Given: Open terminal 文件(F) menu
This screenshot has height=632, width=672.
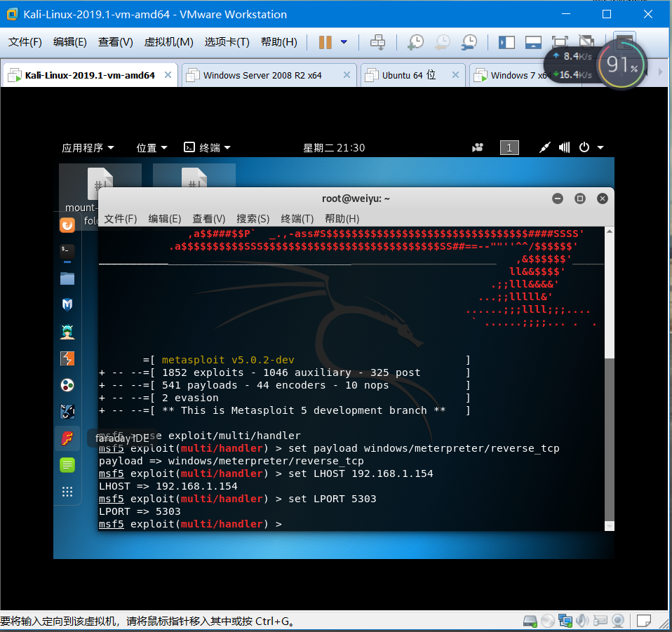Looking at the screenshot, I should click(x=121, y=219).
